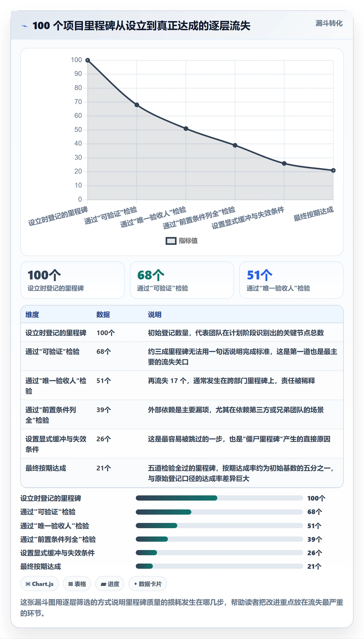Click the chart data point at 39
The image size is (364, 639).
pyautogui.click(x=235, y=145)
